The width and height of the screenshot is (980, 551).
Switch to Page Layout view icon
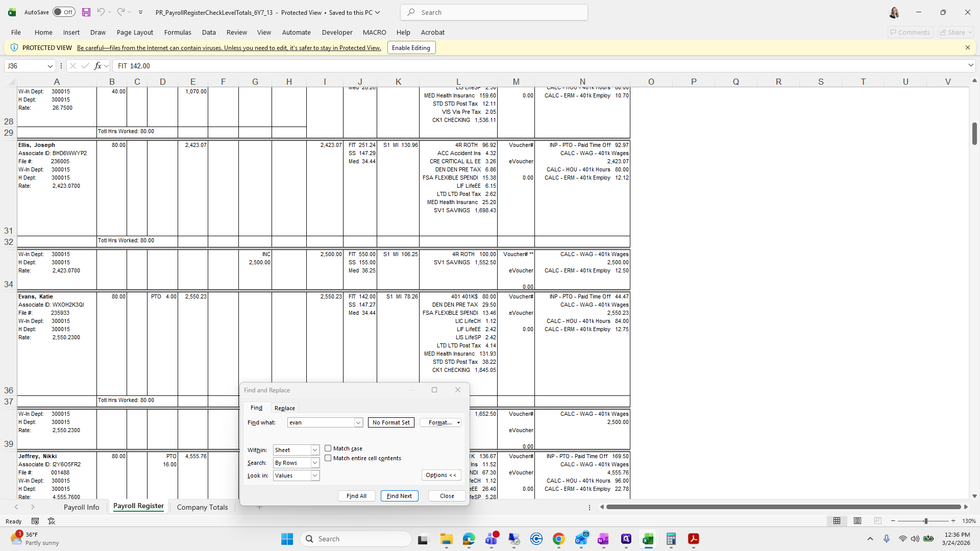(x=857, y=521)
